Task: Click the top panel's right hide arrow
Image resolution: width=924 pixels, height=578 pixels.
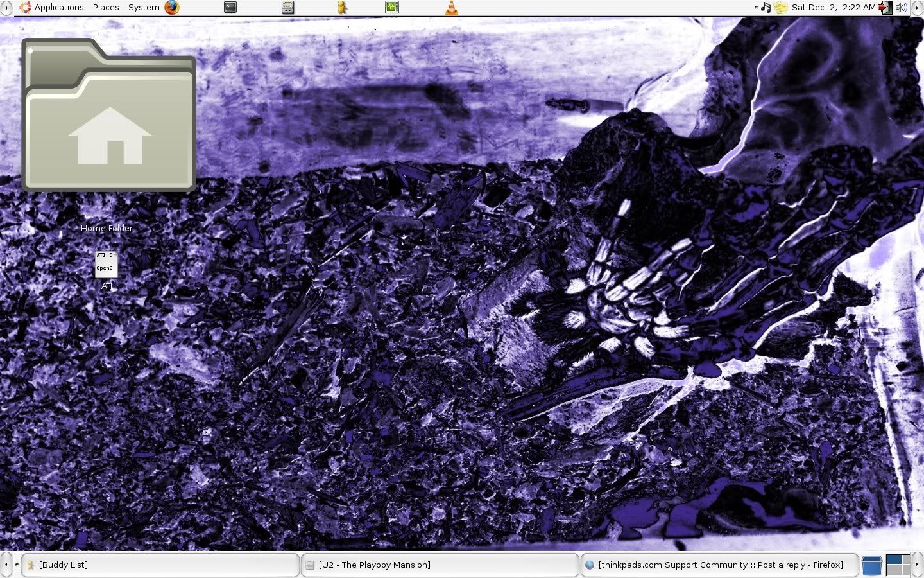Action: [x=918, y=8]
